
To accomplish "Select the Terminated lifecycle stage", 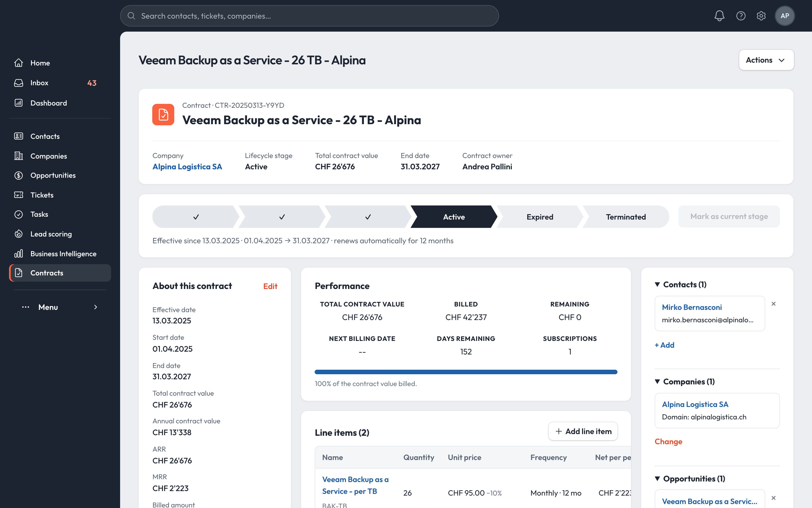I will coord(626,217).
